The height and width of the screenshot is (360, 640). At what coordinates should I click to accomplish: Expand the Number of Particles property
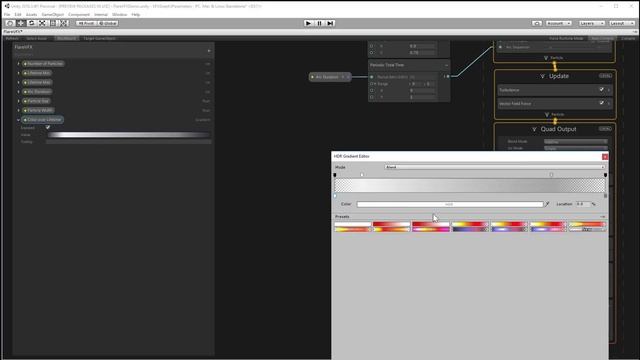[18, 64]
